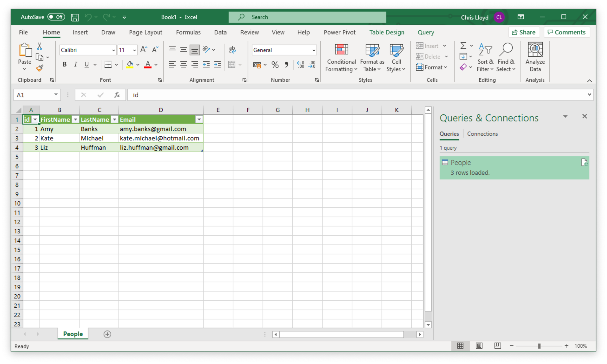Click the Wrap Text icon
The width and height of the screenshot is (607, 364).
click(232, 50)
